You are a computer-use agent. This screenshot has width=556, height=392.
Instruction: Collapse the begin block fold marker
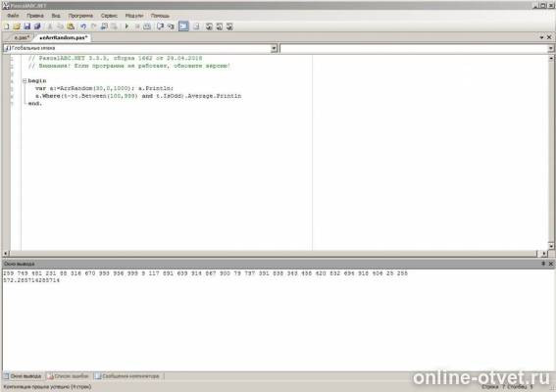[25, 80]
